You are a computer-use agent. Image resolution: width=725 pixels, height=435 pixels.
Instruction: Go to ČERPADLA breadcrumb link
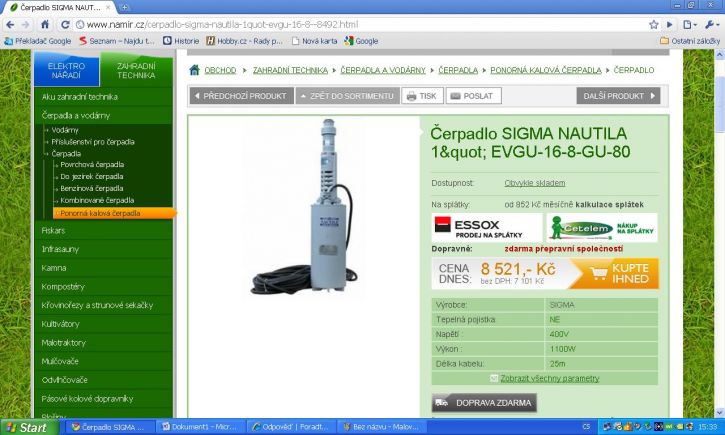click(458, 70)
